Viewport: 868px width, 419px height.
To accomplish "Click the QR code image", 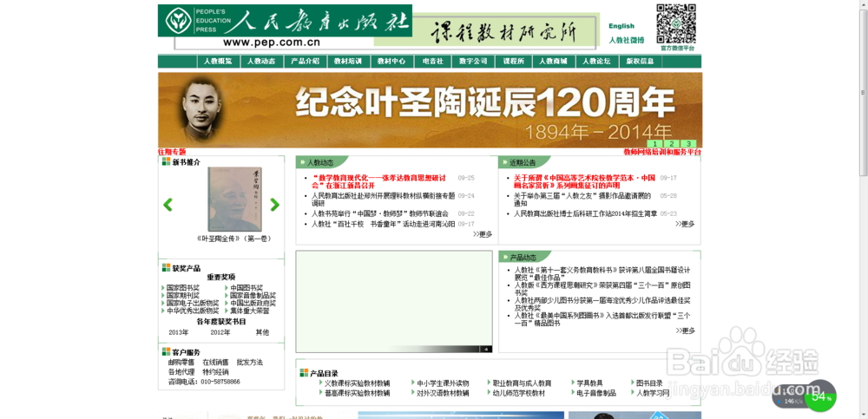I will point(676,23).
